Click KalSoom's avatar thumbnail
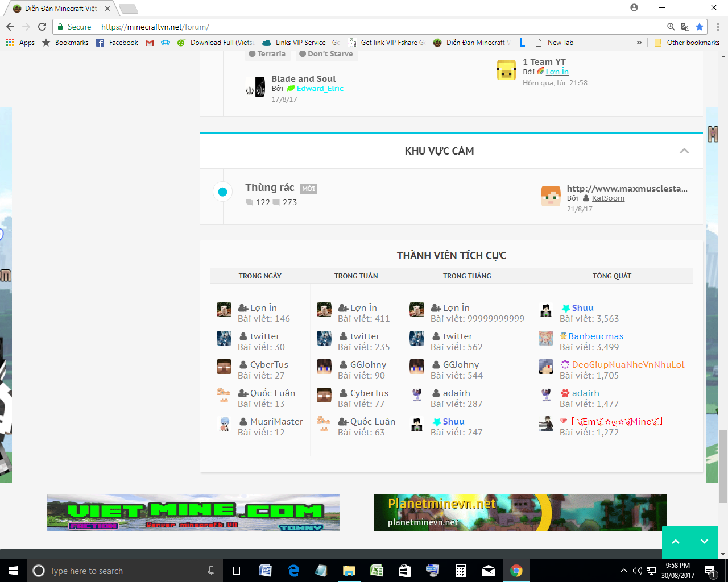The height and width of the screenshot is (582, 728). [551, 196]
